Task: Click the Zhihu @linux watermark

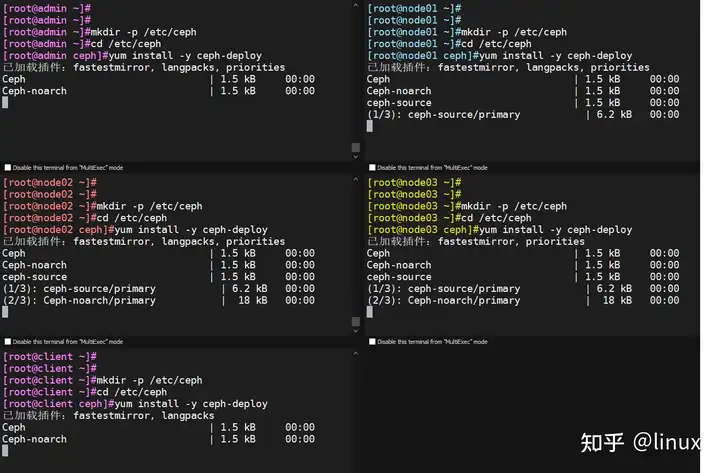Action: click(641, 442)
